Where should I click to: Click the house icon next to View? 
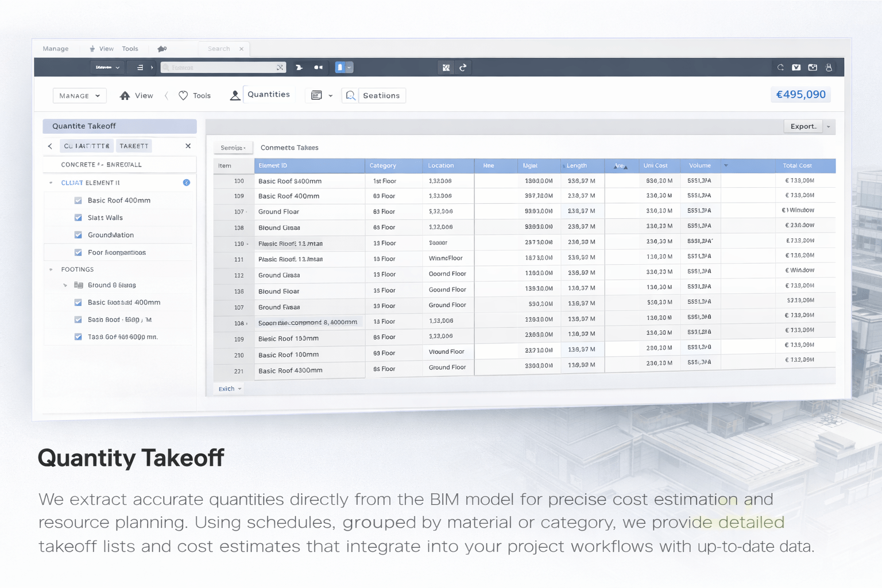[125, 96]
